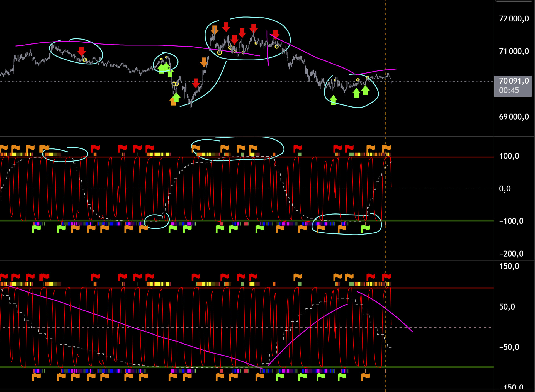535x392 pixels.
Task: Click leftmost green up arrow in bottom-right price ellipse
Action: pyautogui.click(x=333, y=99)
